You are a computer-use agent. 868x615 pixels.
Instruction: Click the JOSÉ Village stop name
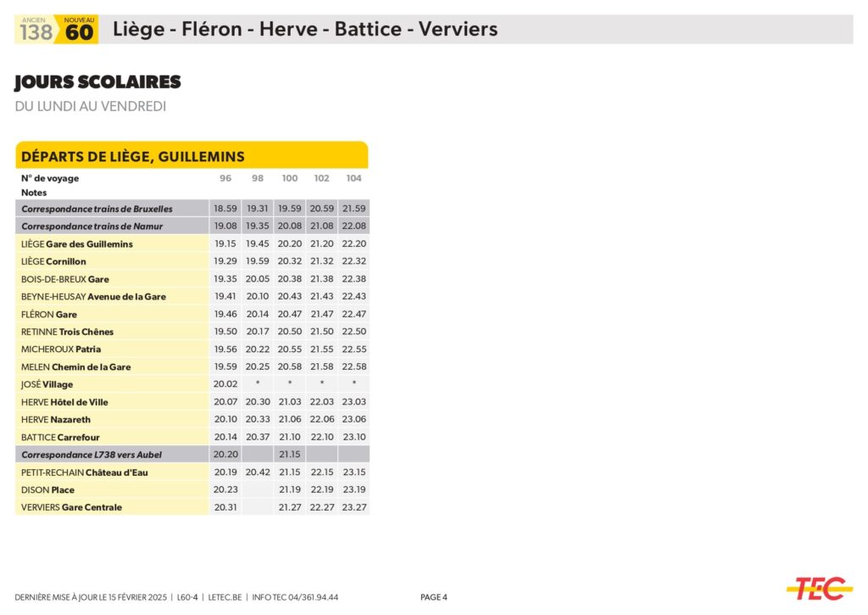coord(47,385)
